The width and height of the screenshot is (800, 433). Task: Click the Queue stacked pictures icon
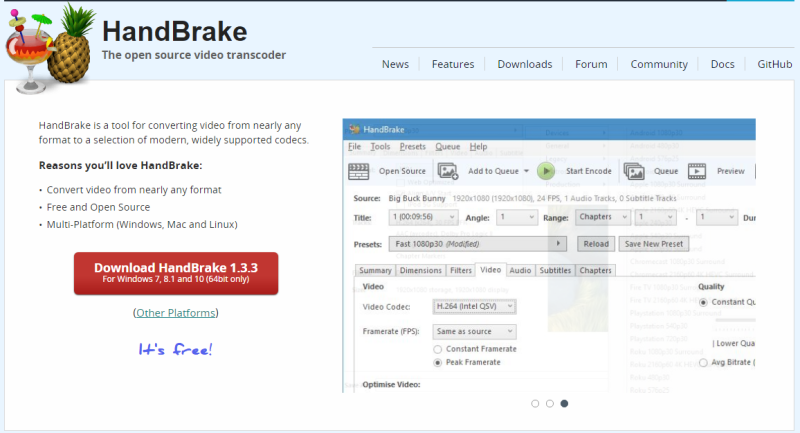click(634, 171)
